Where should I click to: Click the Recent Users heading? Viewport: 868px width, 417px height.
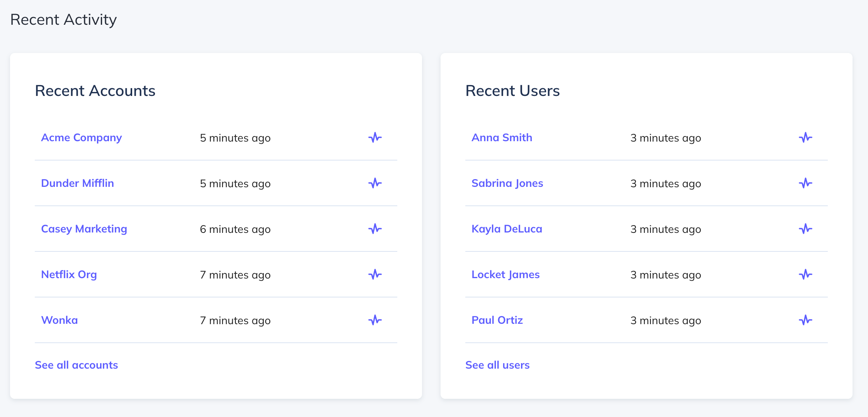point(512,91)
